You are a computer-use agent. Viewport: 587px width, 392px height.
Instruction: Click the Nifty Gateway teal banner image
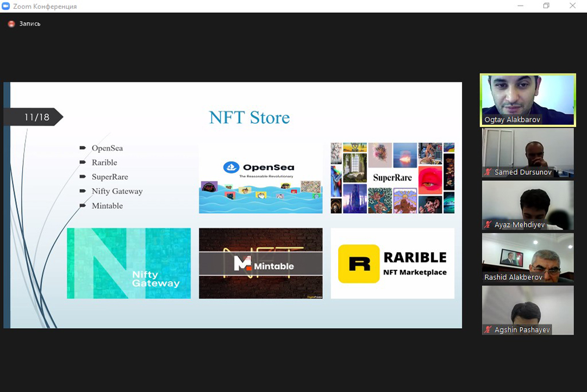[129, 263]
